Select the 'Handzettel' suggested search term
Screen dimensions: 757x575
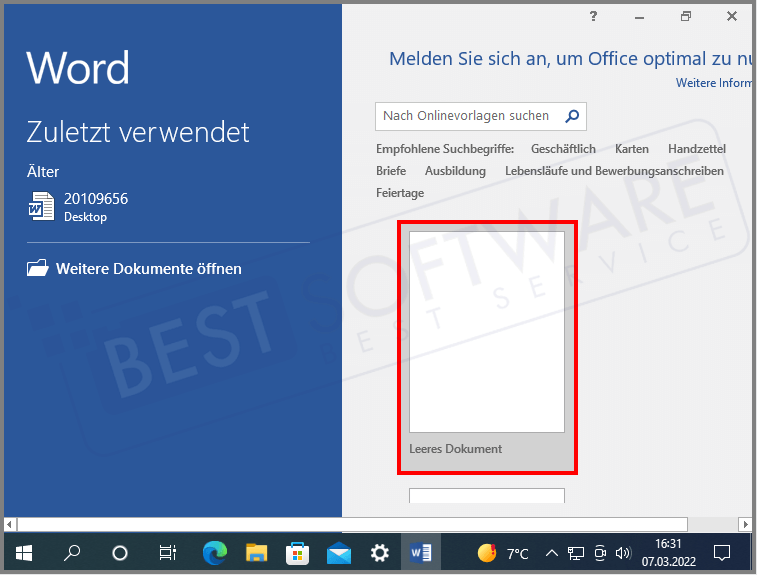pyautogui.click(x=697, y=149)
